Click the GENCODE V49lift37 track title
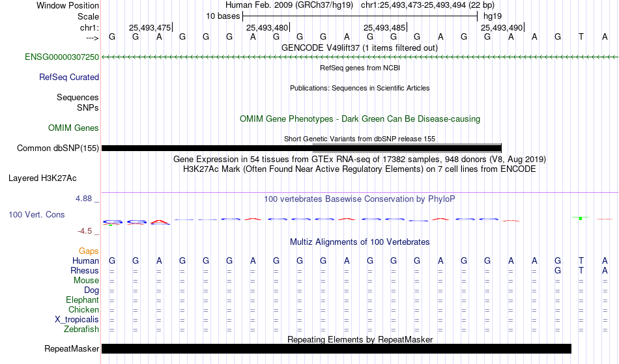 point(360,48)
